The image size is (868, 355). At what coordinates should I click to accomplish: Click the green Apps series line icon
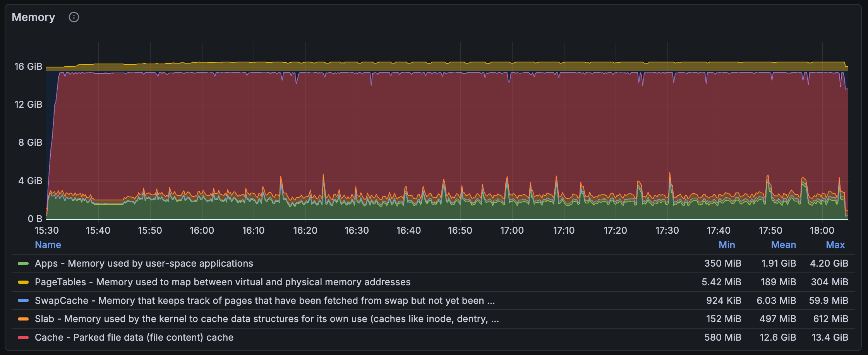(x=24, y=263)
